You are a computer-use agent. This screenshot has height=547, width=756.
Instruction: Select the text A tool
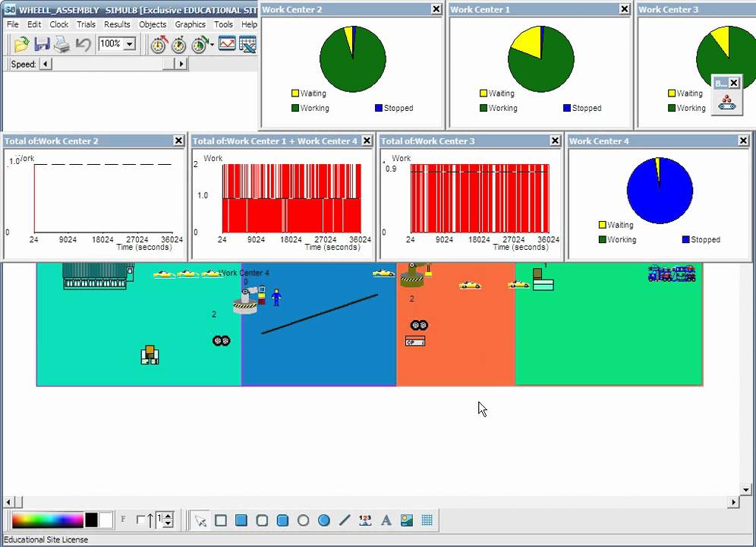(x=386, y=520)
